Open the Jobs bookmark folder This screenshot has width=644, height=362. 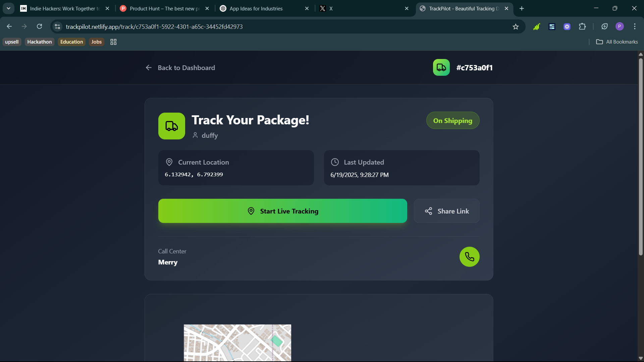coord(96,42)
